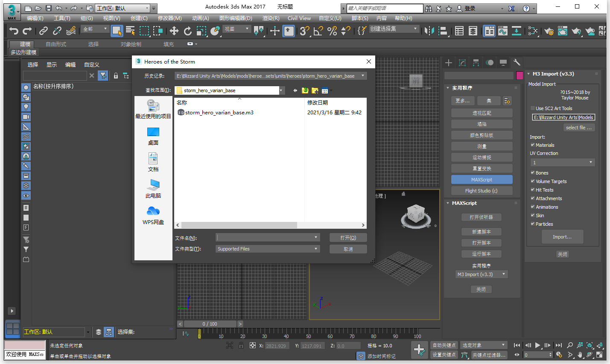Click the sphere geometry filter icon in scene explorer
Image resolution: width=610 pixels, height=364 pixels.
point(26,87)
